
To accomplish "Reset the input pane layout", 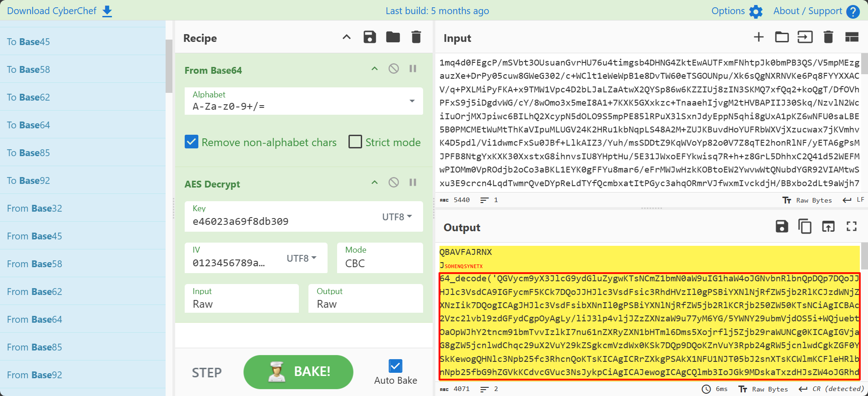I will [x=851, y=37].
